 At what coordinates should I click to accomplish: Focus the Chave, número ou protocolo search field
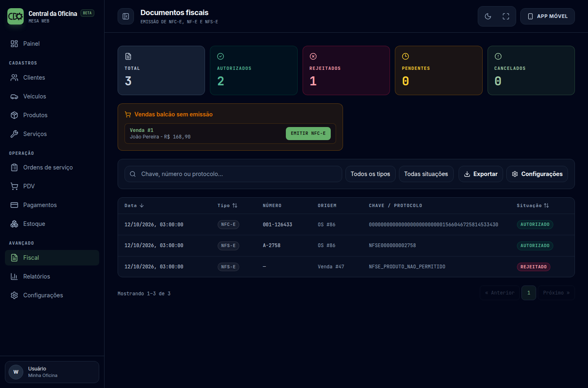pyautogui.click(x=233, y=174)
